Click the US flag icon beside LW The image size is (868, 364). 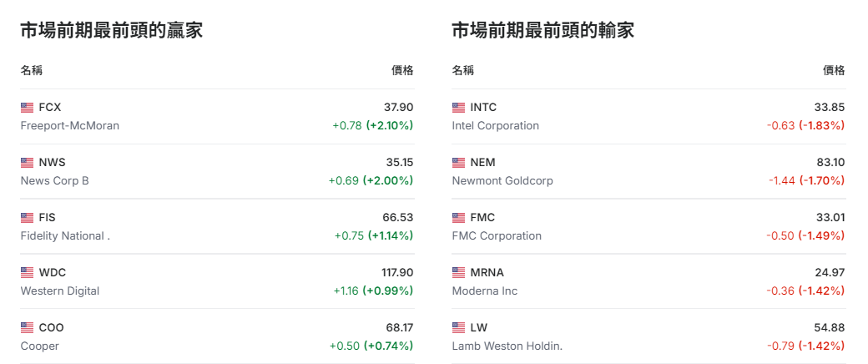459,328
